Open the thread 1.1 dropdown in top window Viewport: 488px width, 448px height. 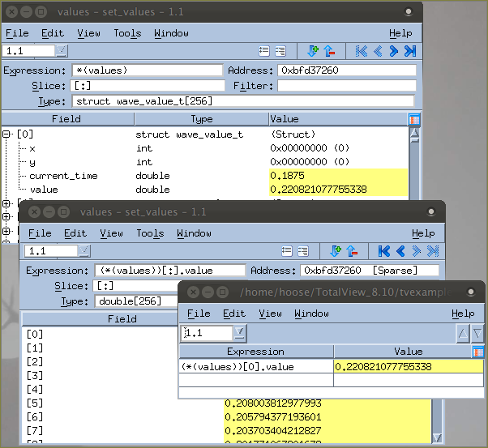(61, 51)
